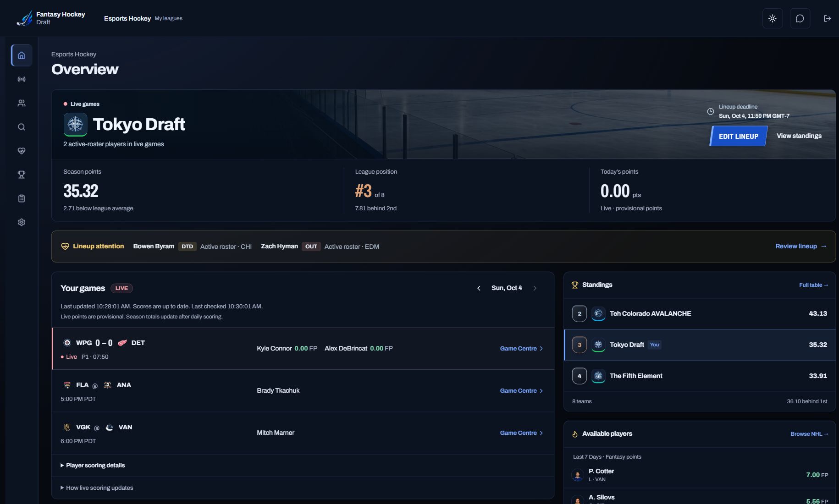The width and height of the screenshot is (839, 504).
Task: Click View standings link
Action: click(799, 136)
